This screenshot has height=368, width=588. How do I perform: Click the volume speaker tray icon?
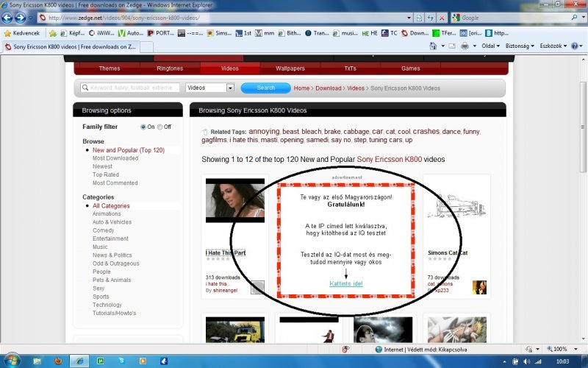[x=526, y=361]
